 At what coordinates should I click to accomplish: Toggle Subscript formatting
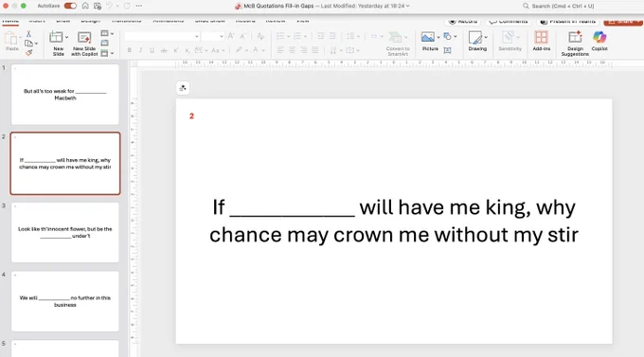click(x=187, y=50)
